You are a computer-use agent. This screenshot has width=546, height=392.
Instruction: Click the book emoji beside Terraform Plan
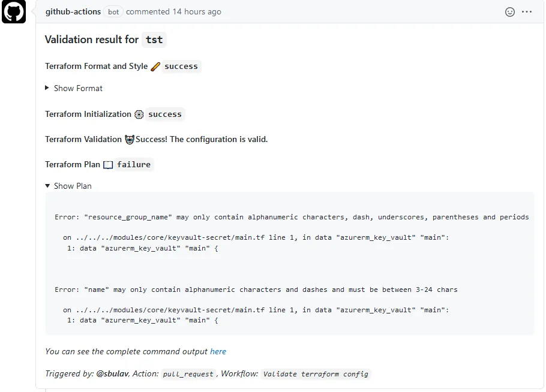107,164
